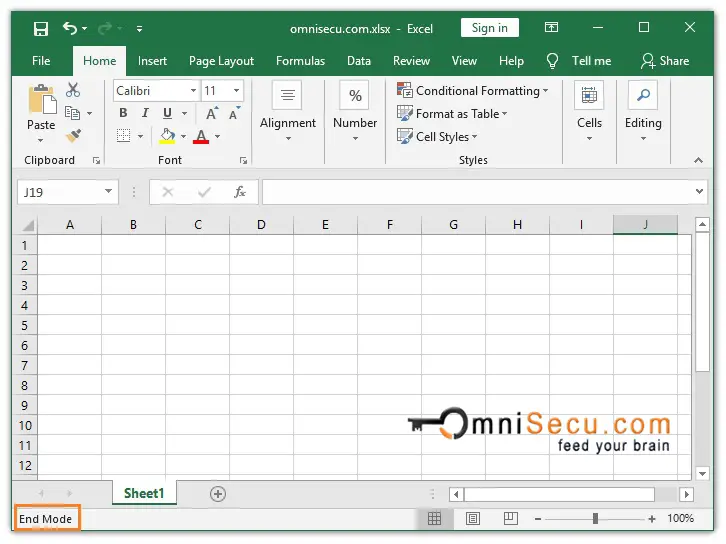Open the Data tab
This screenshot has height=544, width=726.
tap(359, 61)
